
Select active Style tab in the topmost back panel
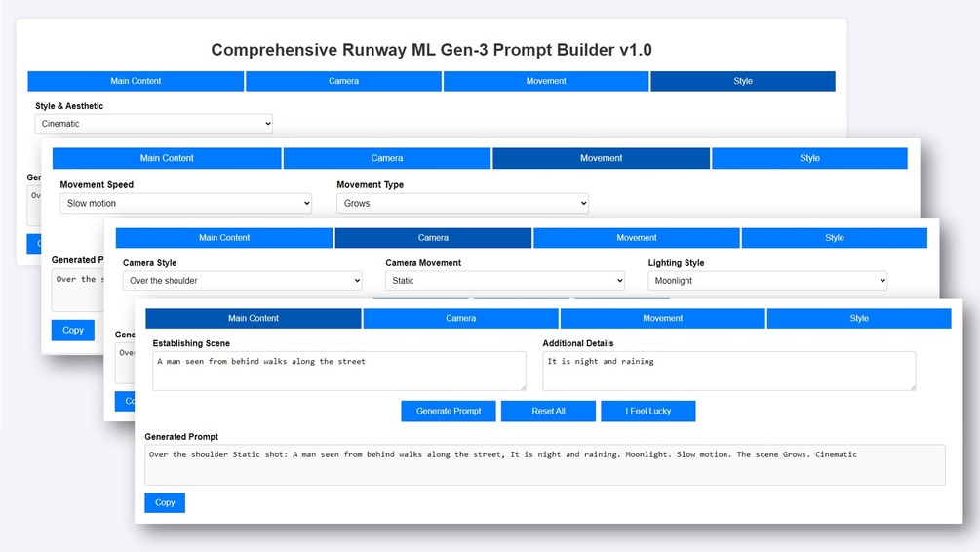743,81
